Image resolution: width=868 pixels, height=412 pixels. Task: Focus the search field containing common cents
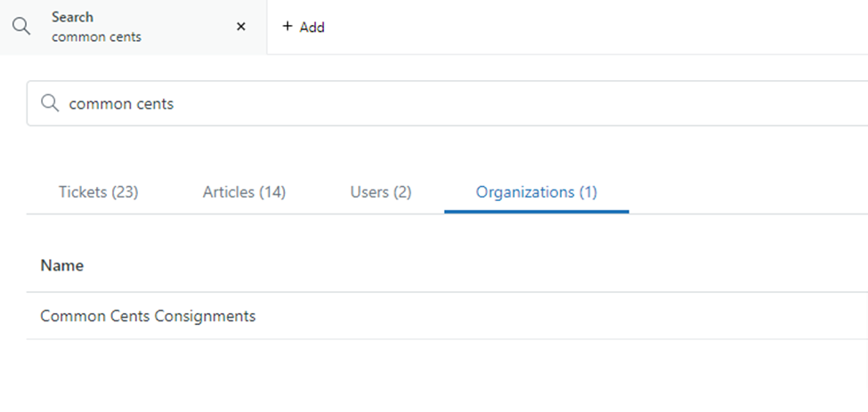click(445, 103)
